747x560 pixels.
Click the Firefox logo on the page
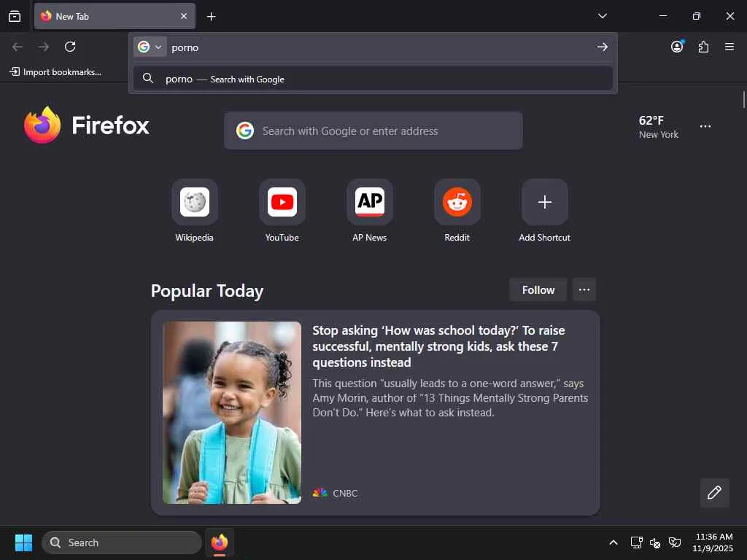pyautogui.click(x=87, y=125)
